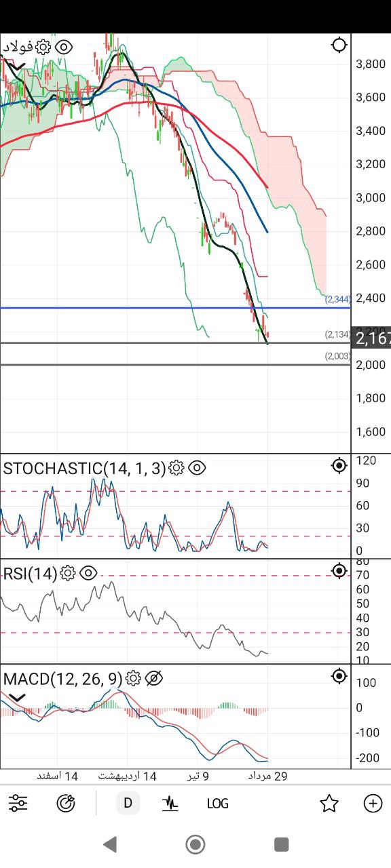The height and width of the screenshot is (868, 391).
Task: Toggle LOG scale button
Action: pos(217,804)
